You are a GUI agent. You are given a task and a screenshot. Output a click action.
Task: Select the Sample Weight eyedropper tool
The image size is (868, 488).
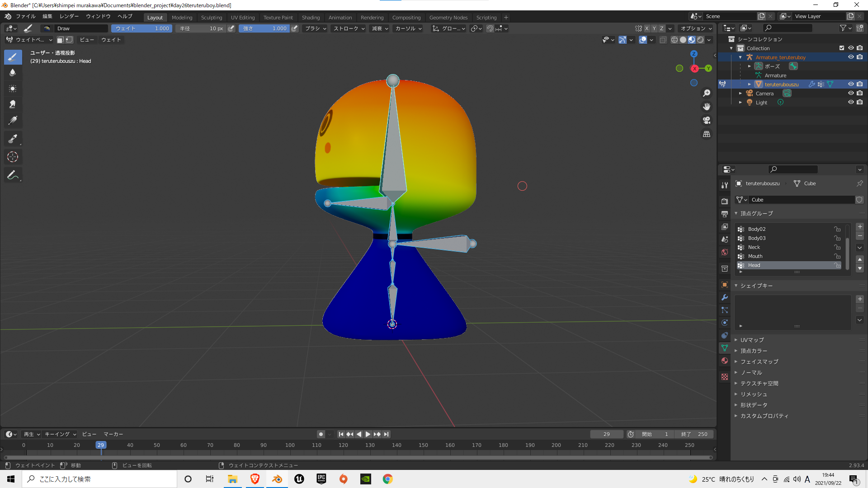point(13,139)
